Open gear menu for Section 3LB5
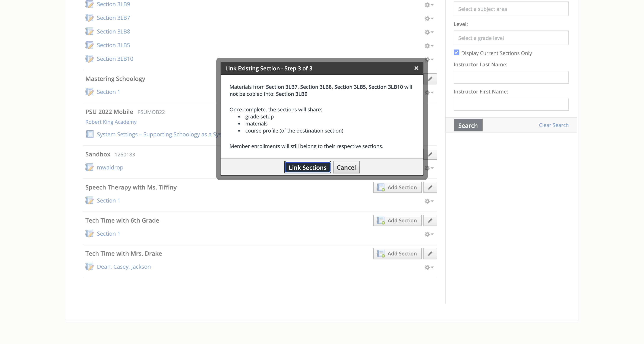The width and height of the screenshot is (644, 344). click(429, 46)
